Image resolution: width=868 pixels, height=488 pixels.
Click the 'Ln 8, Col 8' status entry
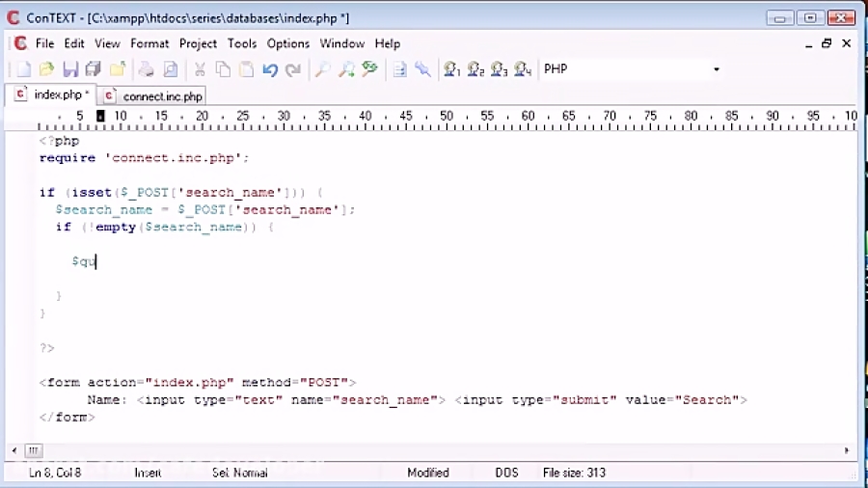pyautogui.click(x=55, y=473)
